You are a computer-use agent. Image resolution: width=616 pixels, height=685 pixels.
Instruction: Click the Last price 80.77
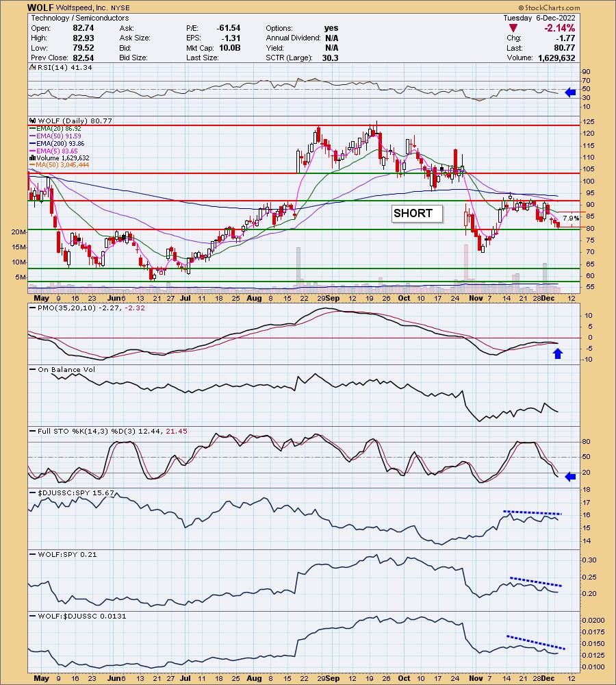565,48
